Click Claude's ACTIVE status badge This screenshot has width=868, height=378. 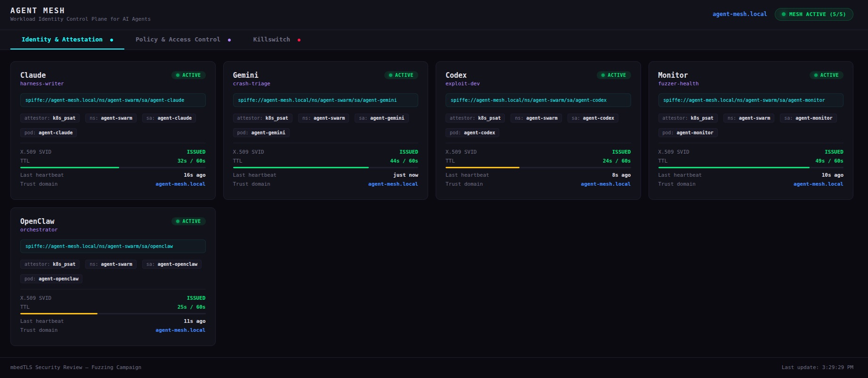pyautogui.click(x=188, y=75)
